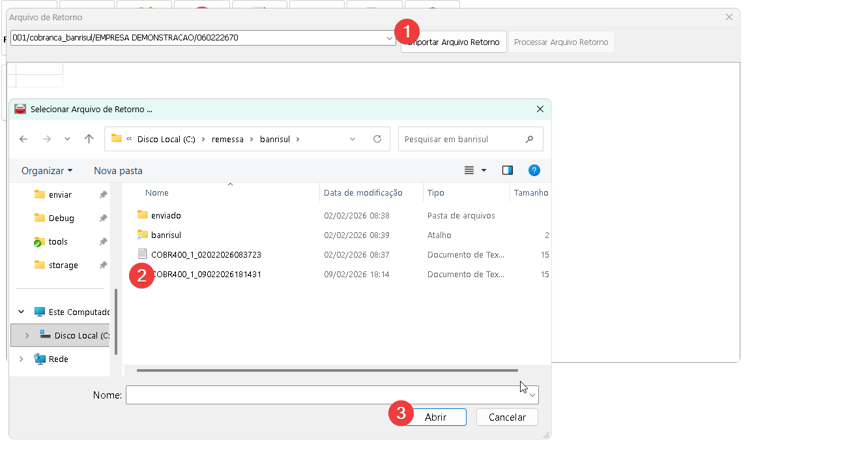Toggle the preview pane icon
Viewport: 868px width, 452px height.
[508, 170]
